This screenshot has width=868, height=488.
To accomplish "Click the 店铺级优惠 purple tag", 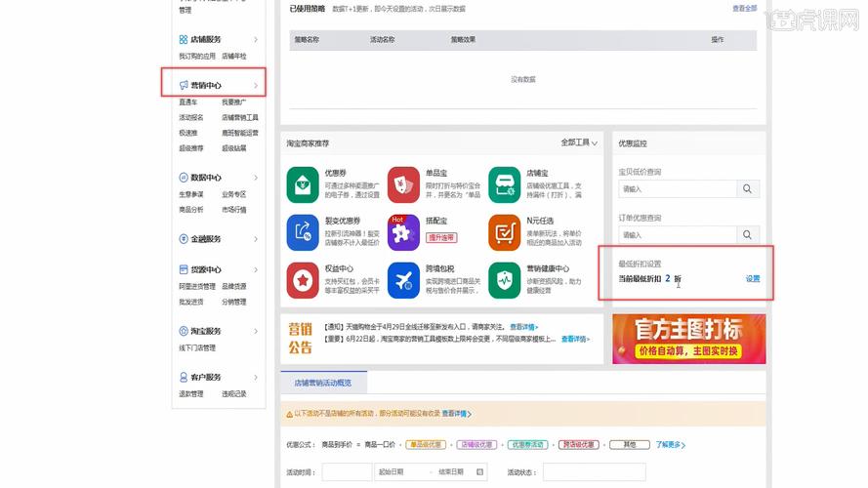I will point(476,445).
